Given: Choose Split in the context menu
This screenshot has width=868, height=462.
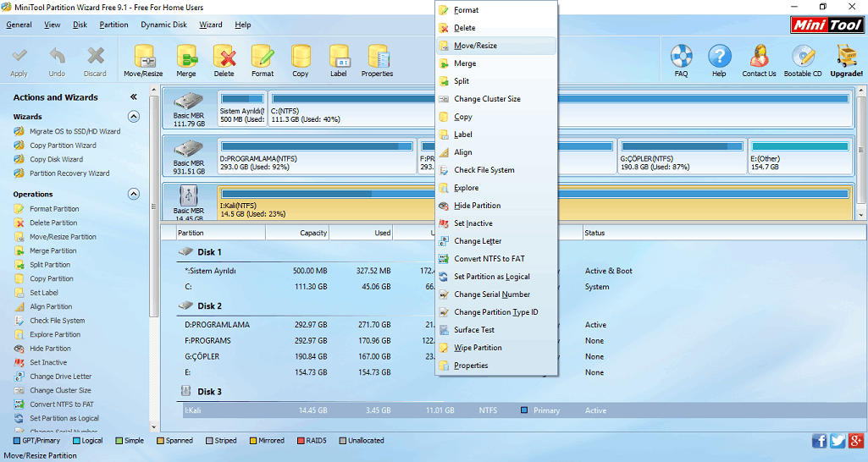Looking at the screenshot, I should 496,80.
